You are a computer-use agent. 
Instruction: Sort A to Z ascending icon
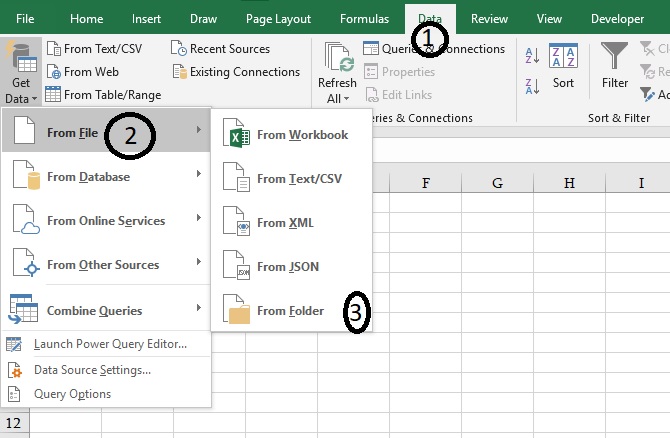tap(532, 56)
